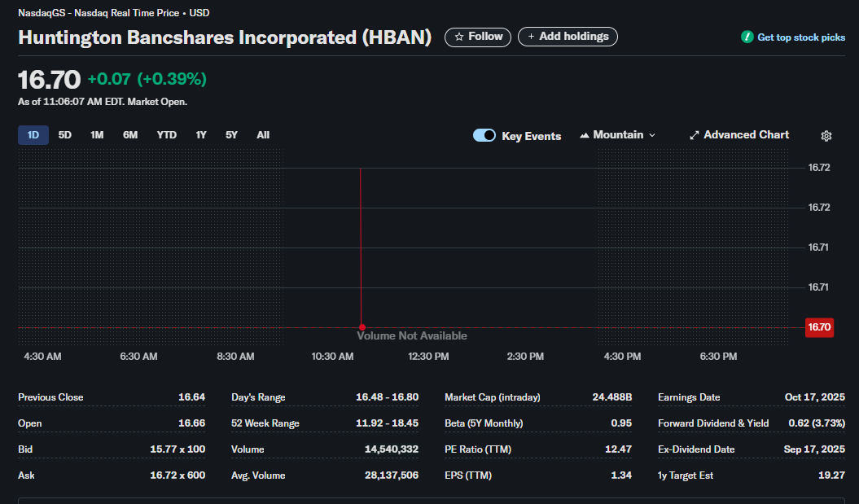Follow Huntington Bancshares stock
The image size is (859, 504).
point(478,37)
